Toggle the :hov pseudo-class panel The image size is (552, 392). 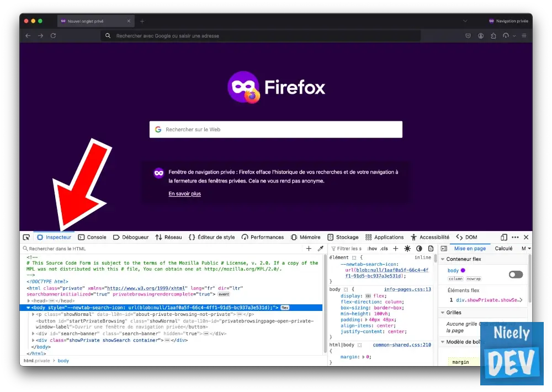372,249
